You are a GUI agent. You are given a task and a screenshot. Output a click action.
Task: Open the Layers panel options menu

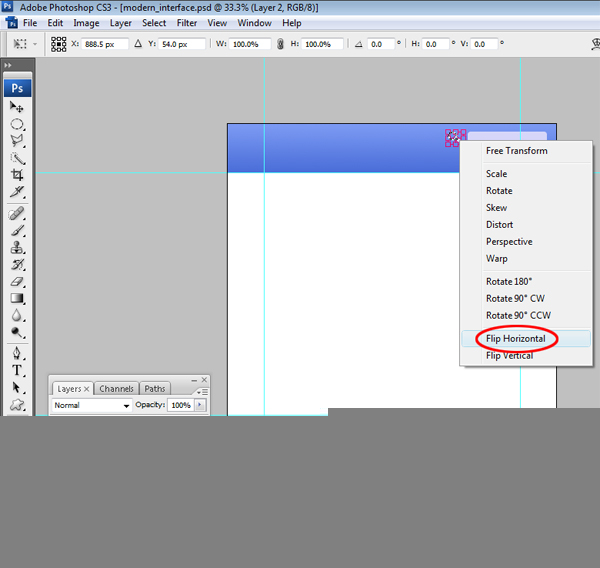pos(202,392)
